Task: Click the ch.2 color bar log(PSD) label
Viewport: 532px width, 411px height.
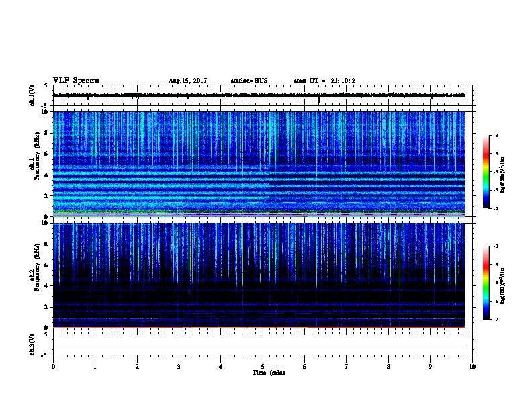Action: [502, 285]
